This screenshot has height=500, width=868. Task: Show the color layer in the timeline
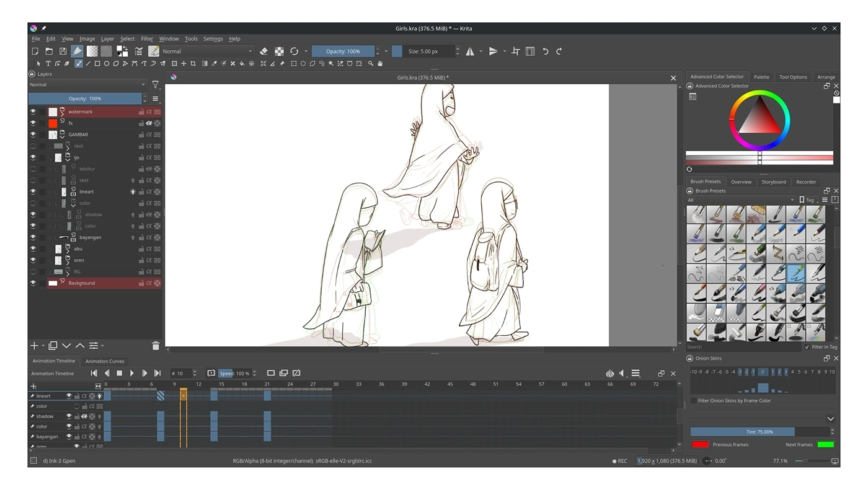(x=76, y=406)
